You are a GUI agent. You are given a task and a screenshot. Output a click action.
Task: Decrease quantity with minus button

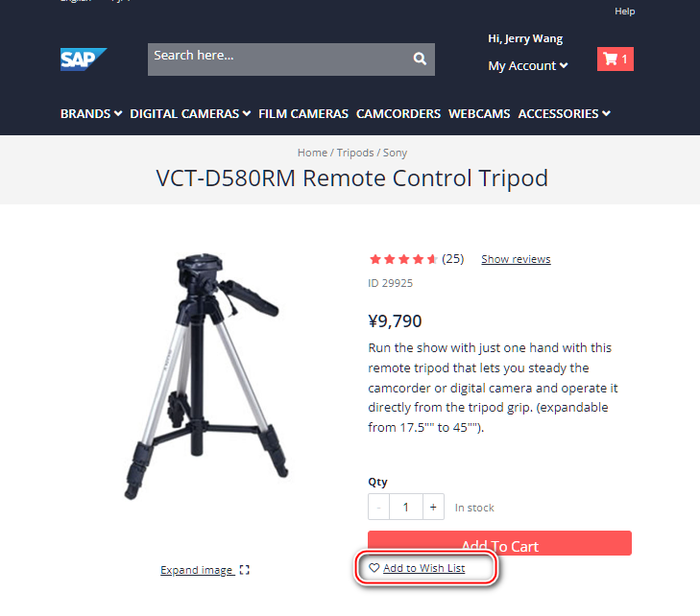coord(379,507)
